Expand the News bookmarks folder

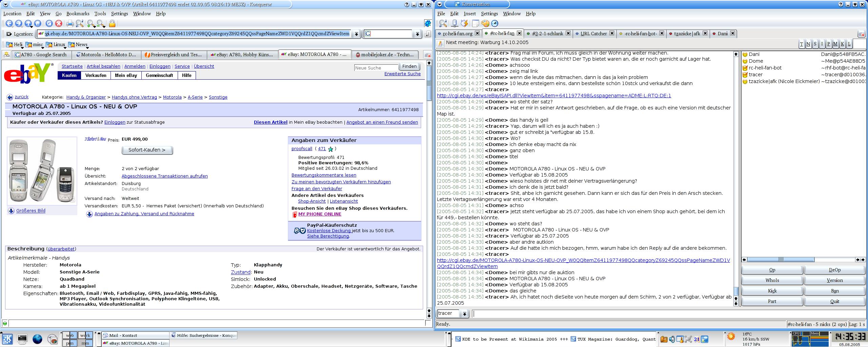pos(78,44)
